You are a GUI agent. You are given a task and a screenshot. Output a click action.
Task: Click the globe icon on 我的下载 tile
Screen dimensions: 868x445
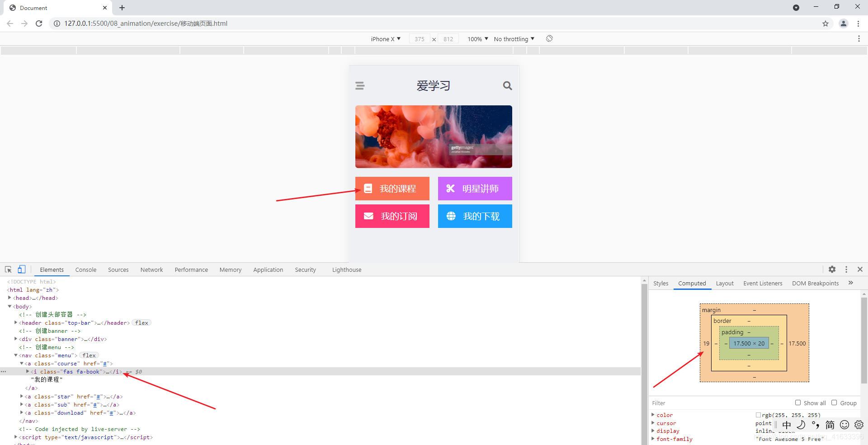click(x=451, y=216)
